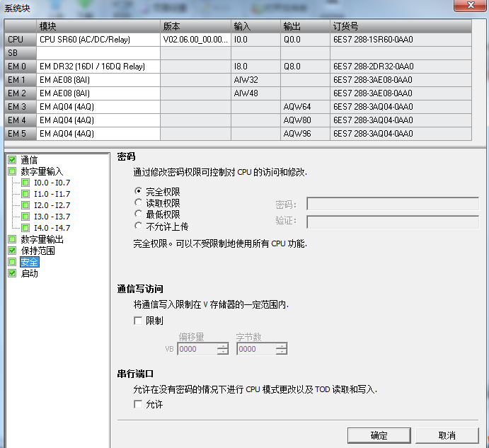Click the icon beside 数字量输出
Image resolution: width=489 pixels, height=448 pixels.
point(11,239)
